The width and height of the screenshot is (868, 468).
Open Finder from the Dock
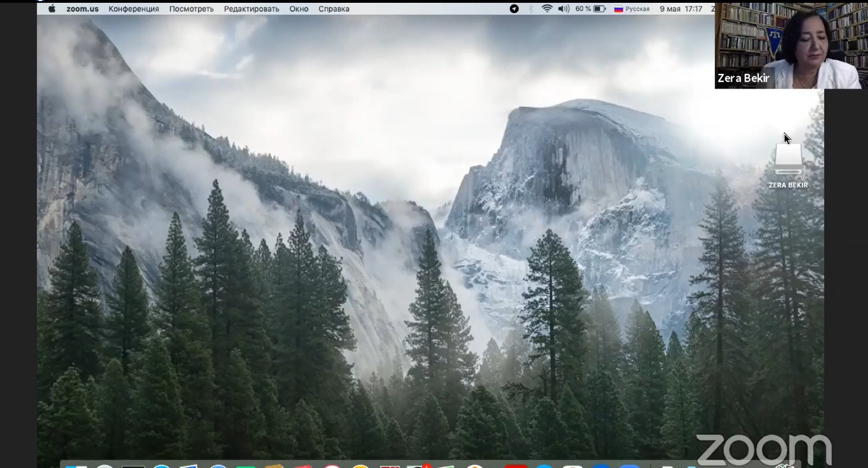coord(76,465)
